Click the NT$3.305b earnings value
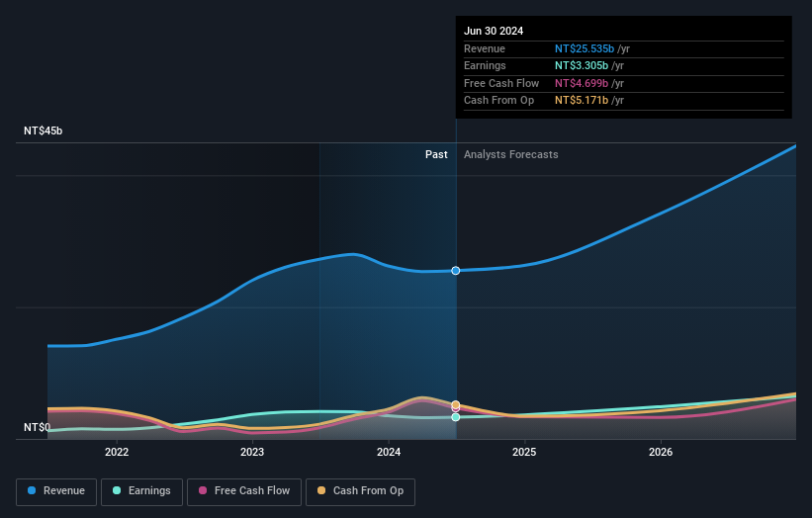Screen dimensions: 812x518 click(x=582, y=65)
